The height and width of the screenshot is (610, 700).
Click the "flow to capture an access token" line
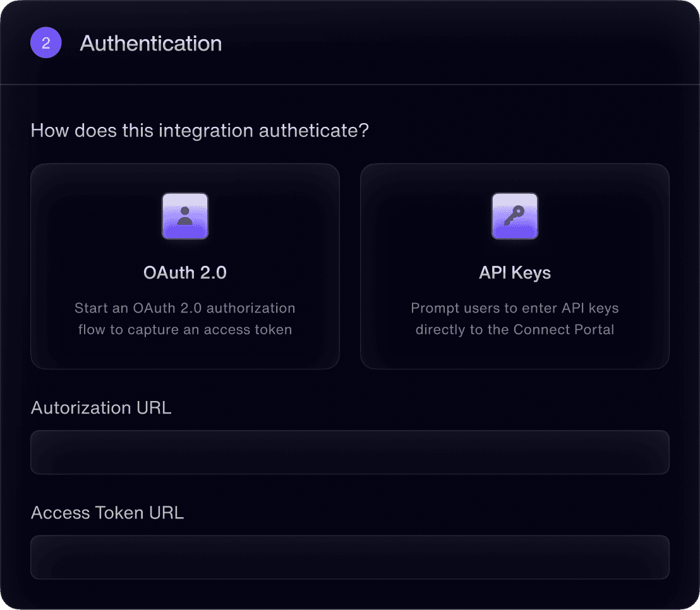coord(185,330)
